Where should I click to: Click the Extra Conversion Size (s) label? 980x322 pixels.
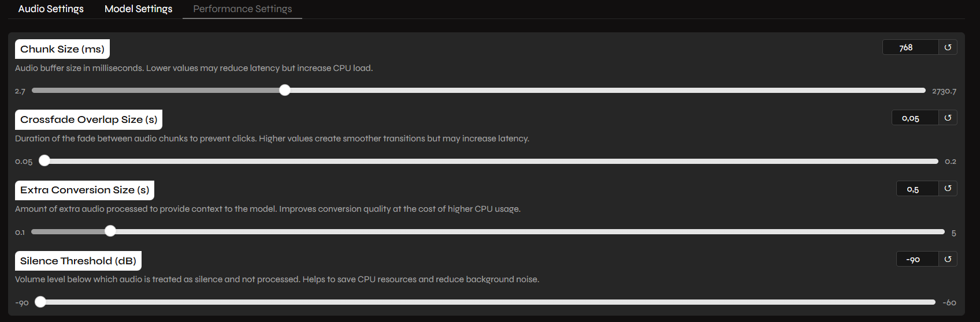[84, 190]
